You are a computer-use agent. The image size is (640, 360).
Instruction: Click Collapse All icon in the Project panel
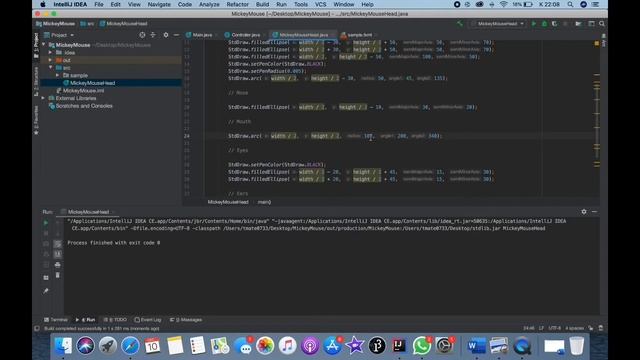[153, 35]
